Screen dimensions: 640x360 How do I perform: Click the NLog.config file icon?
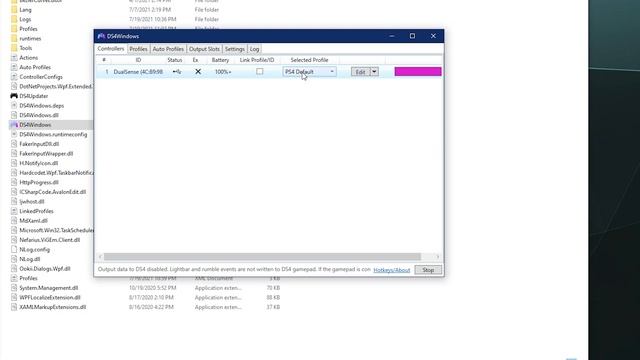coord(14,249)
